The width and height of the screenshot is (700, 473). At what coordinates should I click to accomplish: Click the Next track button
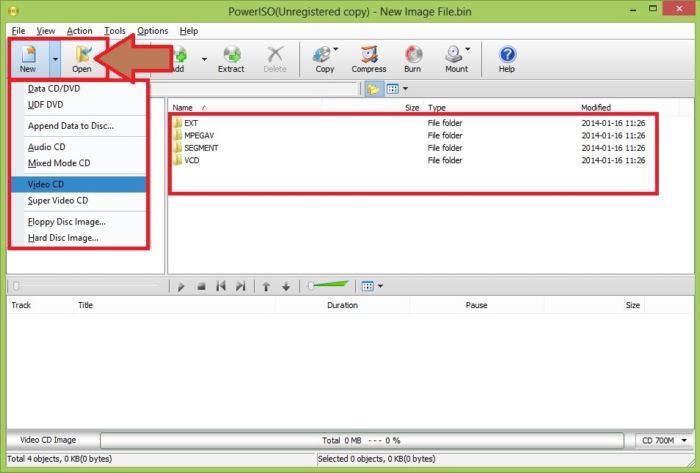coord(241,286)
